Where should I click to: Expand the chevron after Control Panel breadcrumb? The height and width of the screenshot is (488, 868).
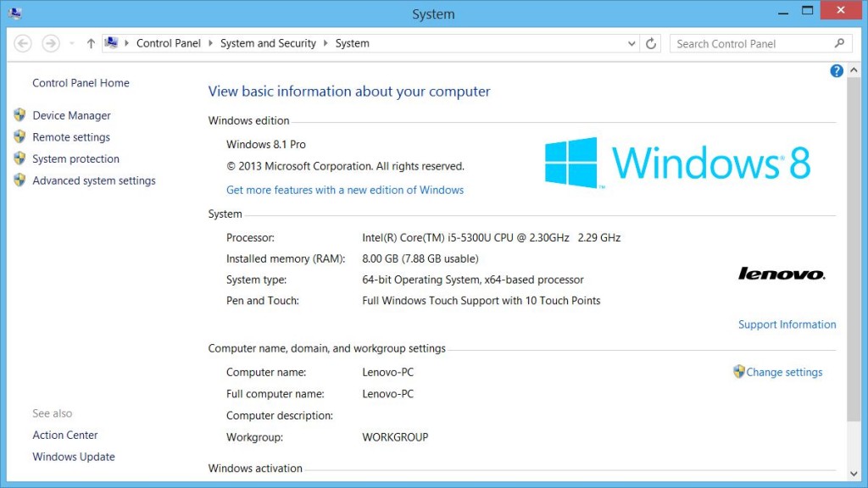[209, 43]
